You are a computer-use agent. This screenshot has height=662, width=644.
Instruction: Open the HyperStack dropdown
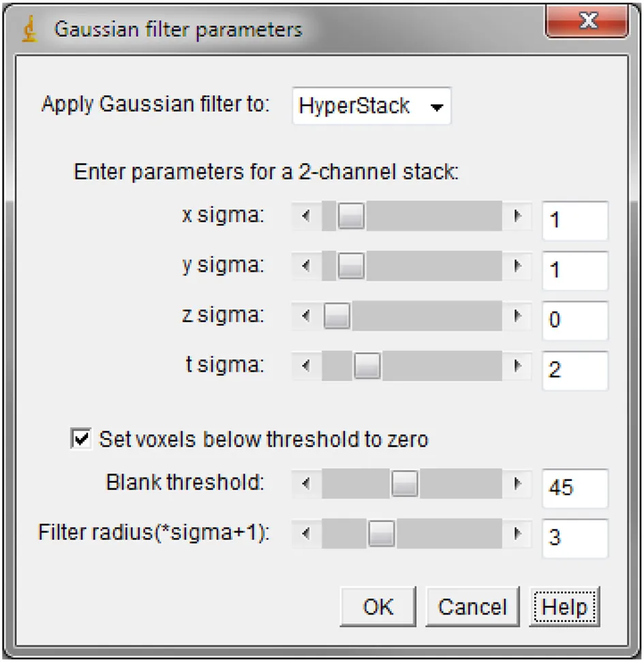tap(371, 106)
